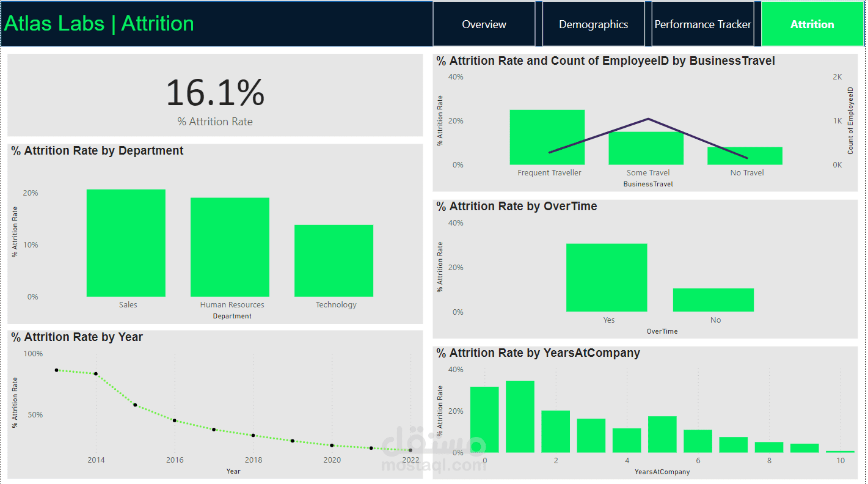The height and width of the screenshot is (484, 868).
Task: Switch to the Demographics tab
Action: click(593, 24)
